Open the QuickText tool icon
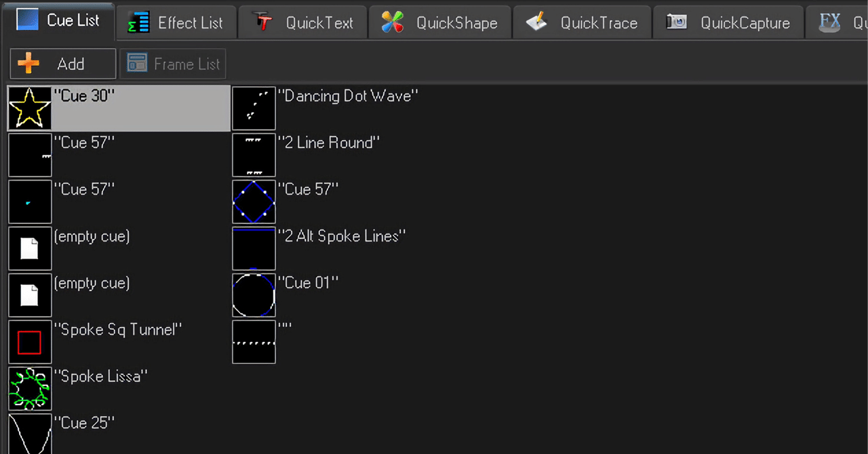 [263, 22]
